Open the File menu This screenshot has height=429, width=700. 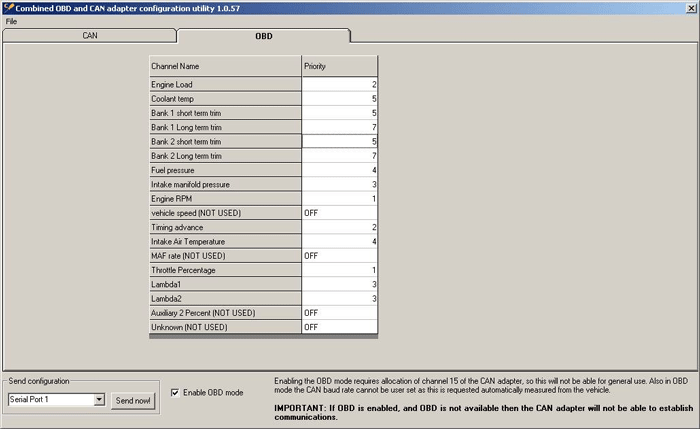click(x=11, y=21)
